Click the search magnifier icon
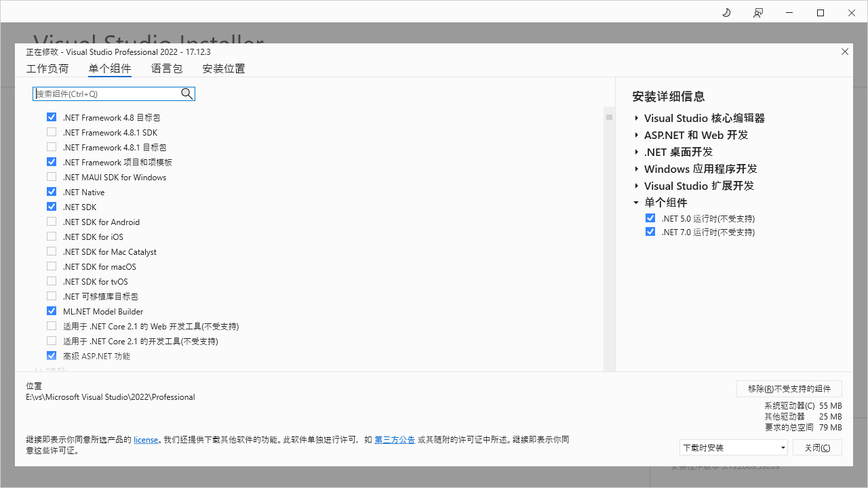 pyautogui.click(x=187, y=94)
